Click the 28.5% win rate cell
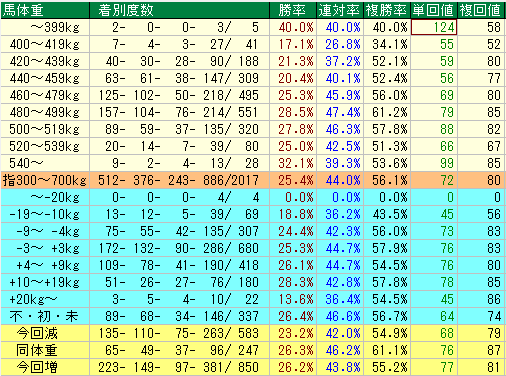The image size is (506, 376). (x=293, y=112)
